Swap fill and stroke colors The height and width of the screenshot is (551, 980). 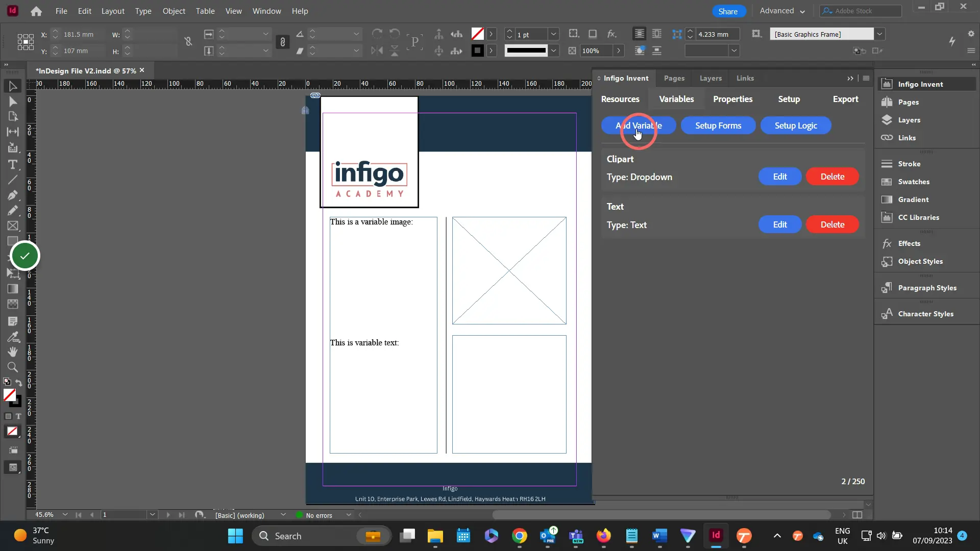pos(19,382)
